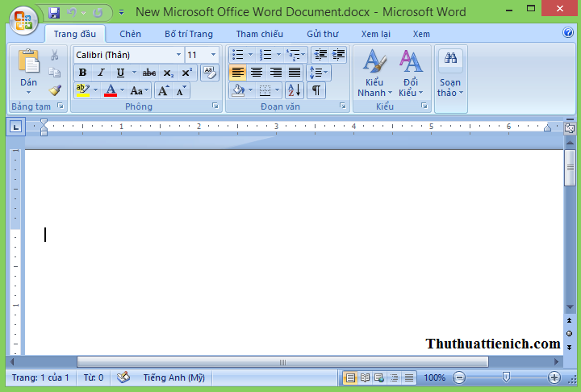Toggle Bold formatting

pos(82,73)
